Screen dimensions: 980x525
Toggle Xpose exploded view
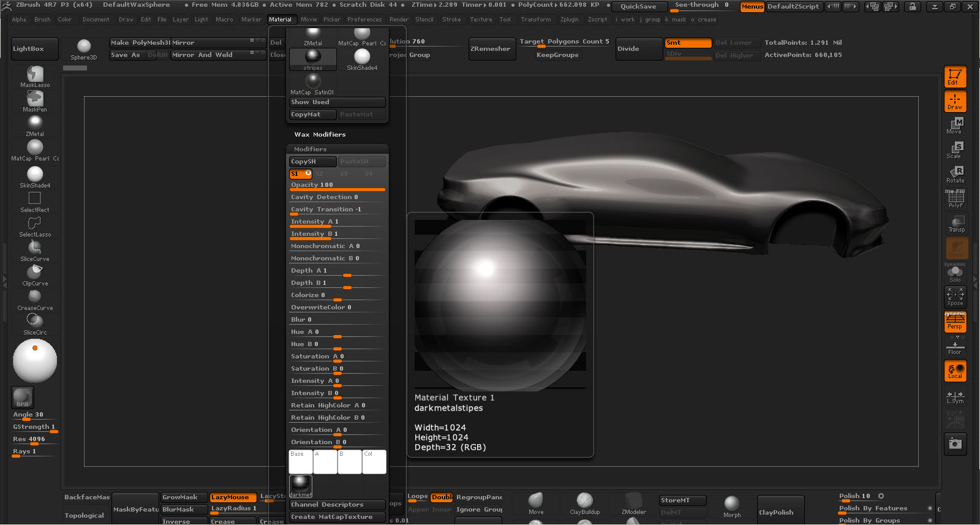click(955, 297)
